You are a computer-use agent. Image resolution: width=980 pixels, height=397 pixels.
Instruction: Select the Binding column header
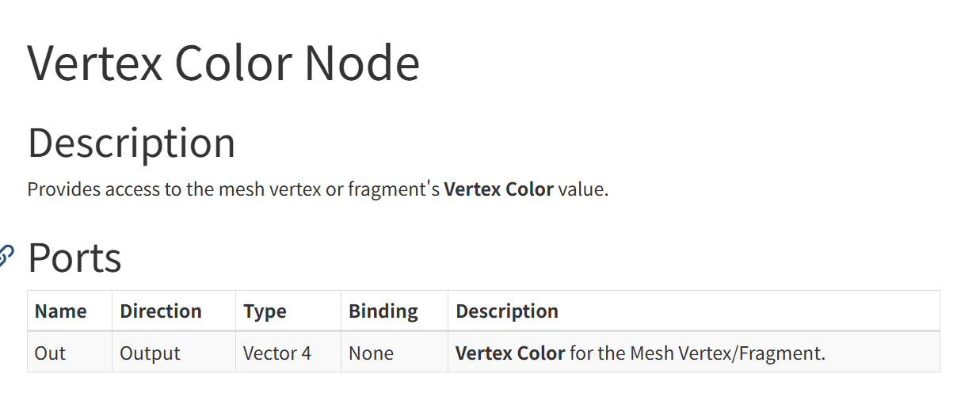(x=383, y=312)
